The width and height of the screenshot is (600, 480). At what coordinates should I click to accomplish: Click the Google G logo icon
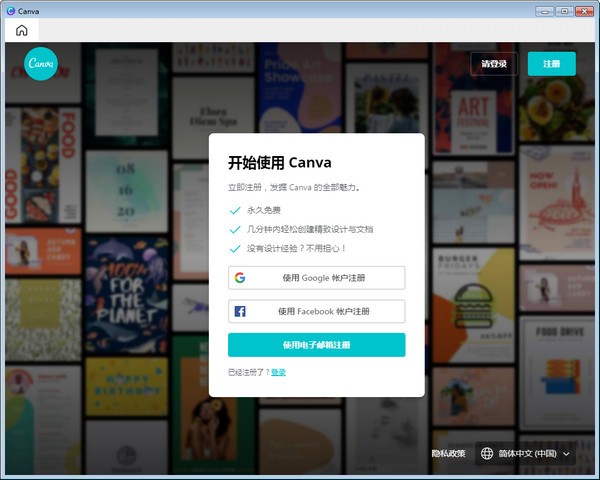(x=240, y=277)
